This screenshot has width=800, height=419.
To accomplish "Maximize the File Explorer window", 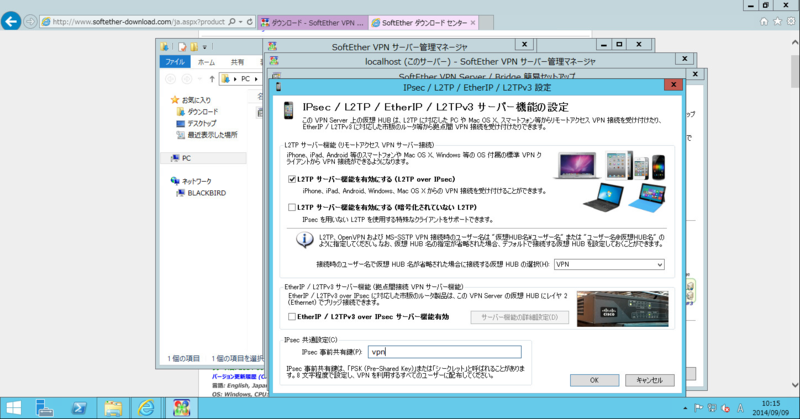I will tap(619, 44).
